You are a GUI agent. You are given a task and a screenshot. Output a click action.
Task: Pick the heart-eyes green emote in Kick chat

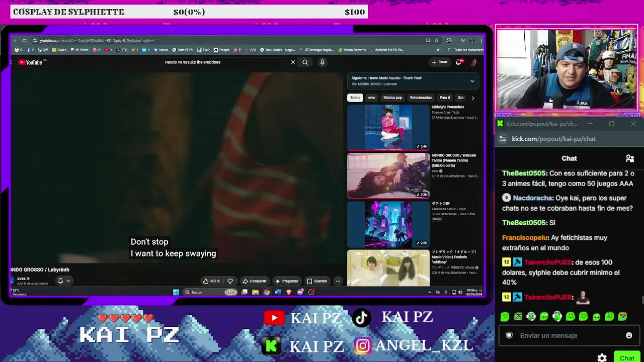point(622,316)
